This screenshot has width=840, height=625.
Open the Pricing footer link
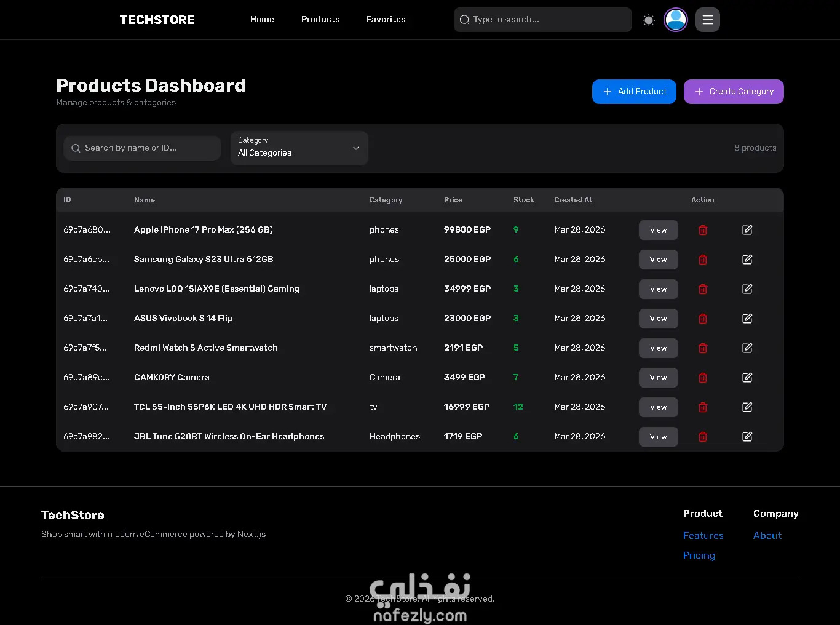pos(699,555)
